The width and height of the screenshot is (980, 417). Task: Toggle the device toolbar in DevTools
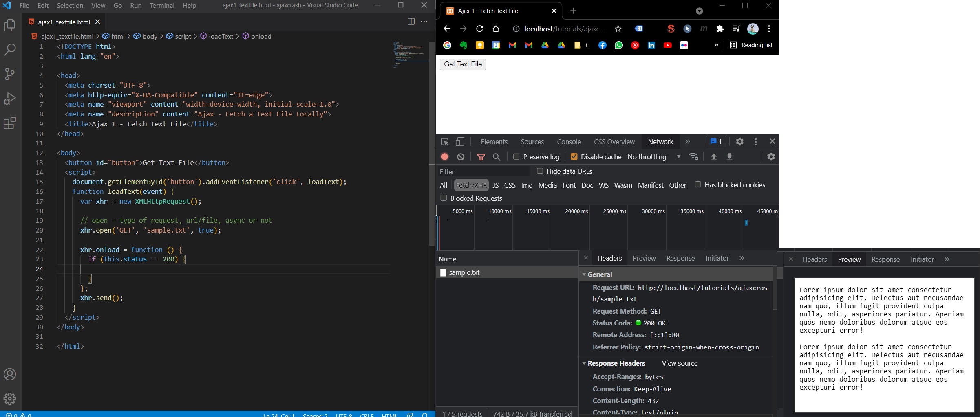click(x=460, y=142)
